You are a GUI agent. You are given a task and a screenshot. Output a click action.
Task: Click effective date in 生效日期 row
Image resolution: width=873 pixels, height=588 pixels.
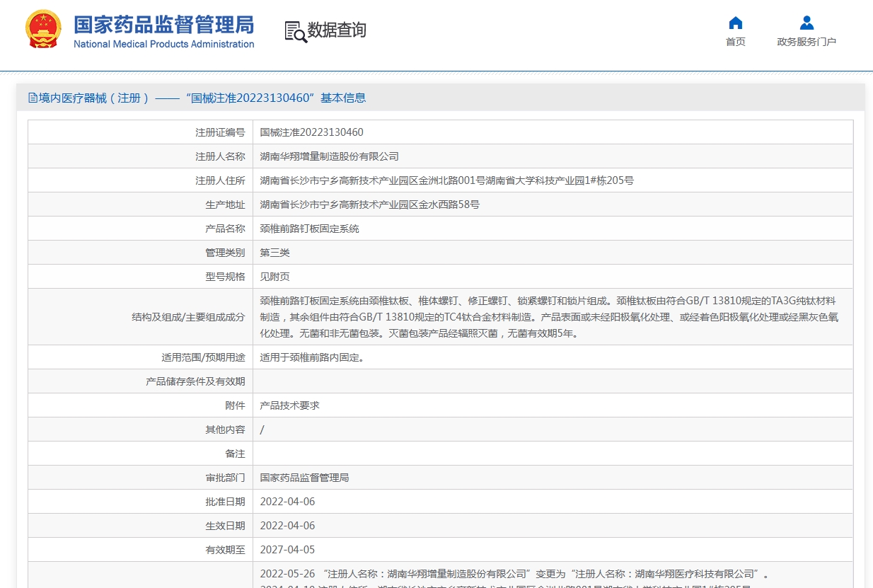287,526
